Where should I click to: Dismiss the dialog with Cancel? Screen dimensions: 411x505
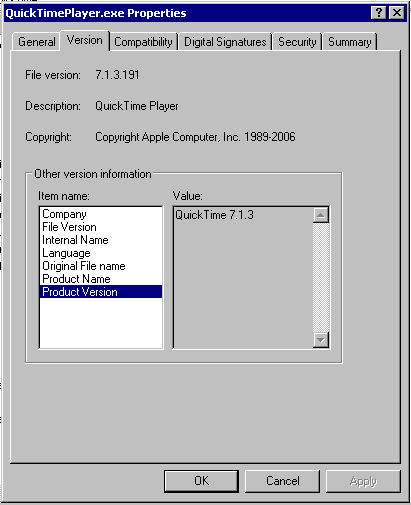[282, 481]
